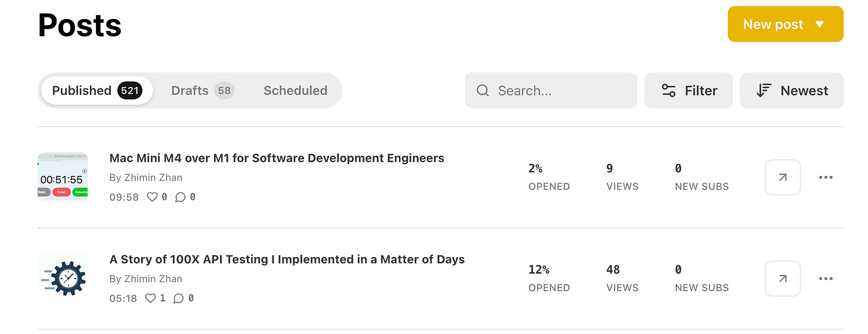Click the comment icon on Mac Mini M4 post
The height and width of the screenshot is (334, 868).
click(180, 197)
